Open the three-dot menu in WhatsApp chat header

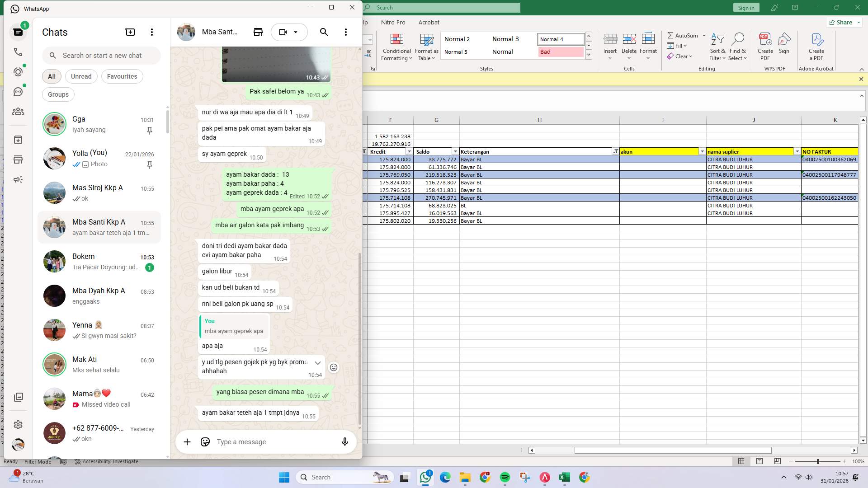point(346,32)
